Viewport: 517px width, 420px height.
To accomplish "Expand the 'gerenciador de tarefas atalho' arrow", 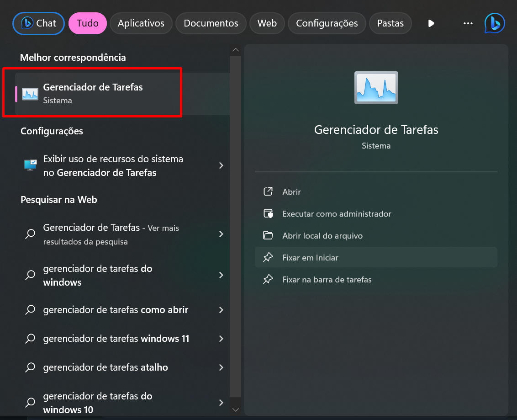I will coord(221,367).
